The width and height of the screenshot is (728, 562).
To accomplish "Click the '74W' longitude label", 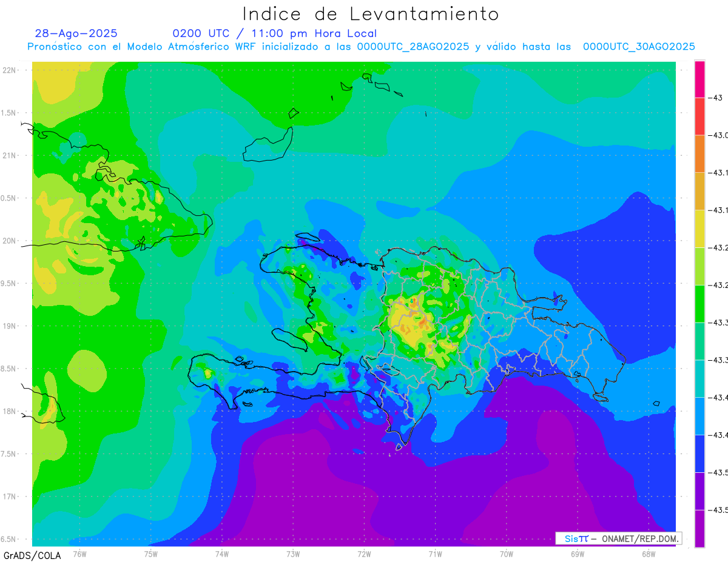I will click(x=221, y=554).
